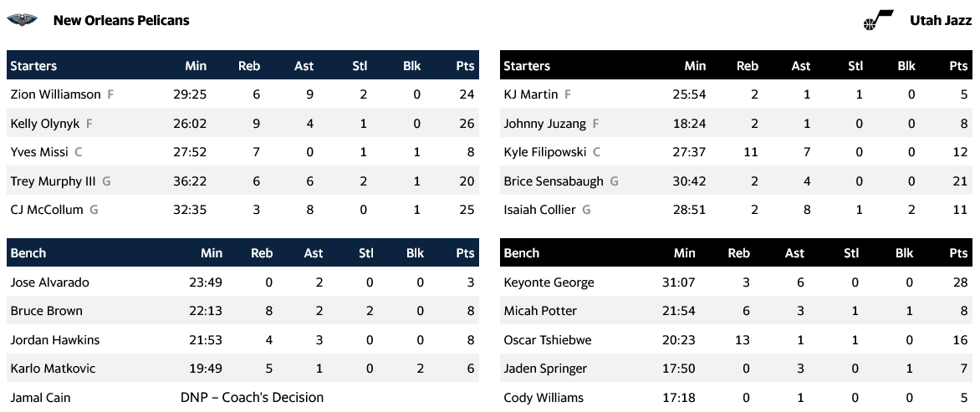Open Oscar Tshiebwe's player page
Screen dimensions: 980x412
coord(549,340)
